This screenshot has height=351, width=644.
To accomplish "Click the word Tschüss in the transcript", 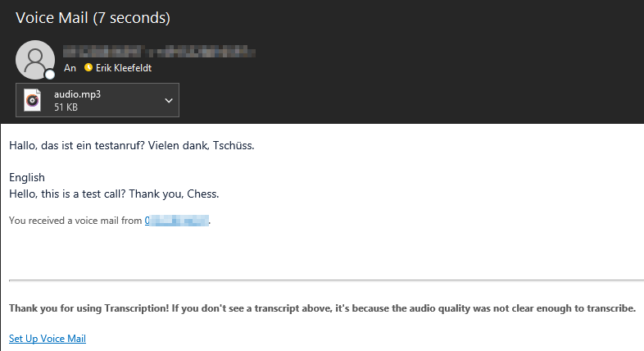I will click(234, 146).
